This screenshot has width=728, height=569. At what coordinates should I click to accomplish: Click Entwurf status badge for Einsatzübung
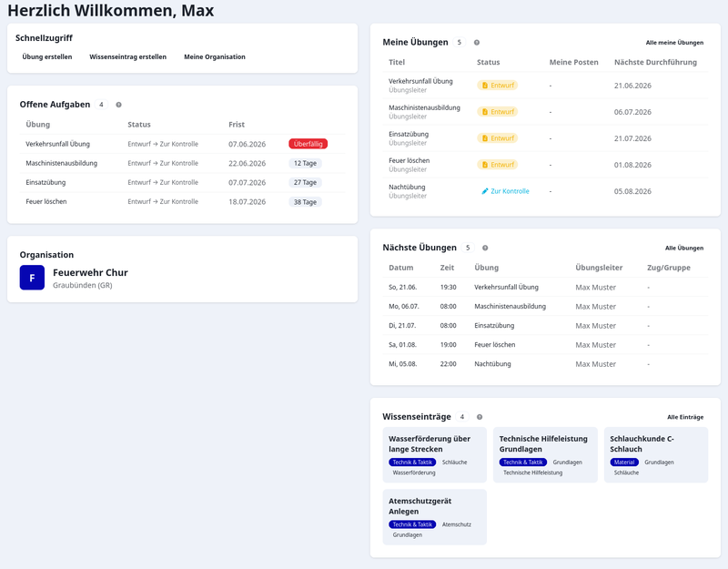[497, 138]
